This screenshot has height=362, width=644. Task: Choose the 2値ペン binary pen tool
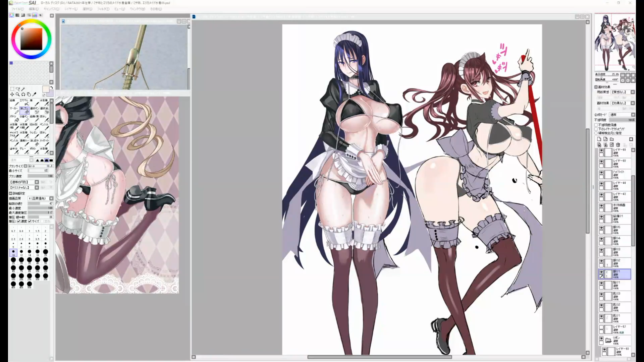pos(24,119)
